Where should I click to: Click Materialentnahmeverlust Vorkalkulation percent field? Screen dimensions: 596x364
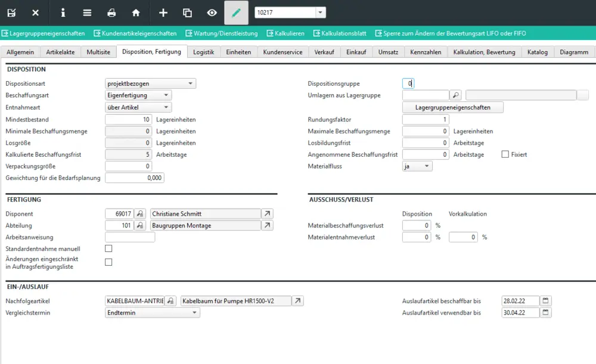[x=463, y=237]
